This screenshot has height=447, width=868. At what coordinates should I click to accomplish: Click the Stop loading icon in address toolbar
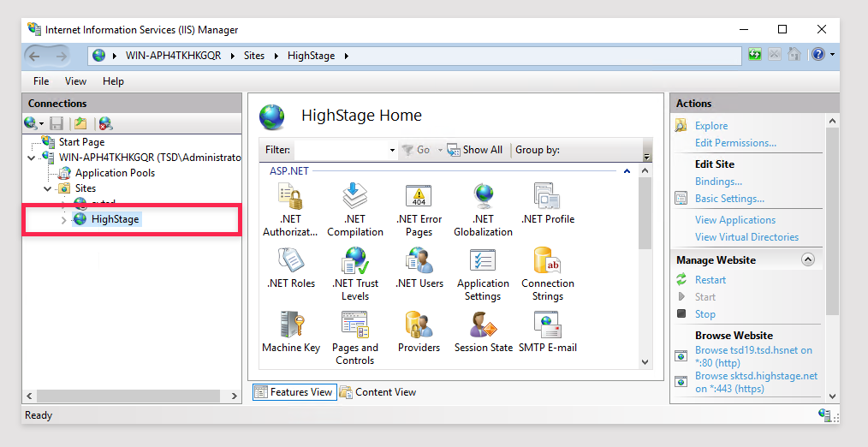coord(775,54)
